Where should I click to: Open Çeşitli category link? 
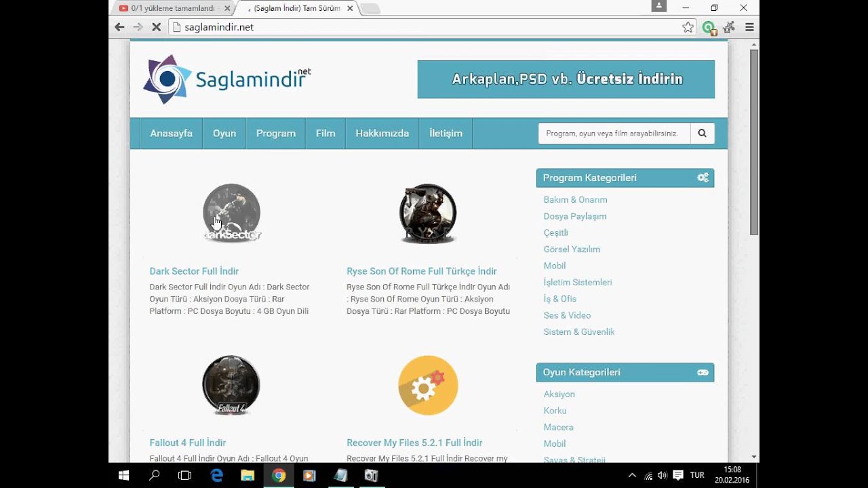pyautogui.click(x=555, y=232)
